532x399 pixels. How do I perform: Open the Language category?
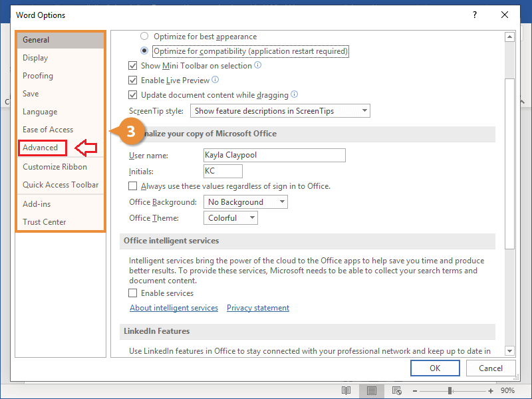pyautogui.click(x=61, y=112)
